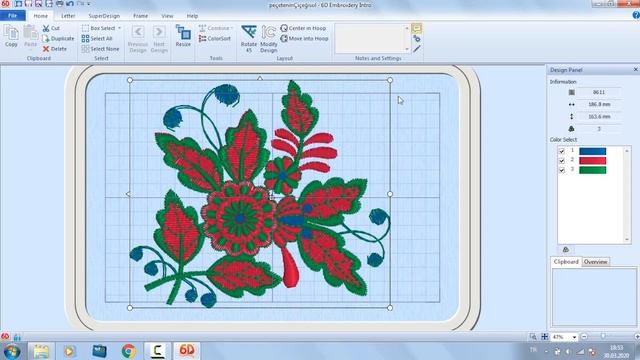Click the thread icon below color list

click(566, 249)
